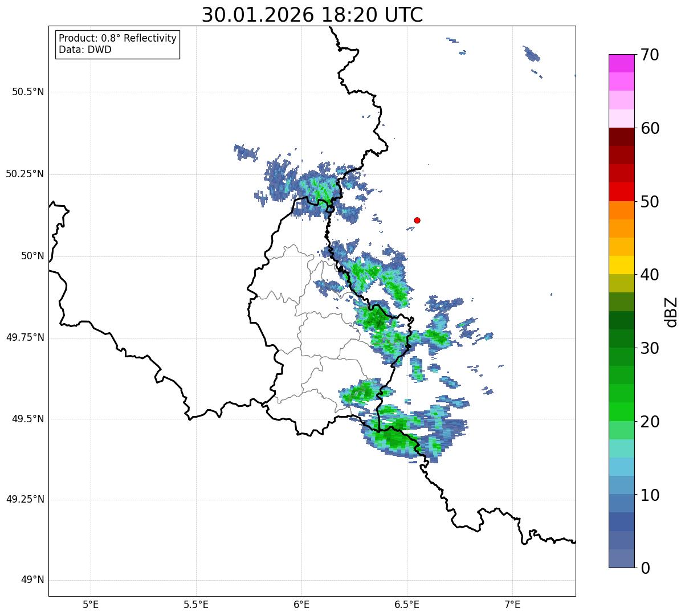This screenshot has width=685, height=616.
Task: Select the '6°E' longitude tick label
Action: (x=301, y=604)
